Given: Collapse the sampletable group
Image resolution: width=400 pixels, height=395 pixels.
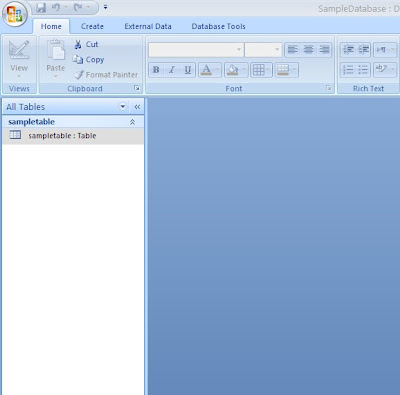Looking at the screenshot, I should click(132, 122).
